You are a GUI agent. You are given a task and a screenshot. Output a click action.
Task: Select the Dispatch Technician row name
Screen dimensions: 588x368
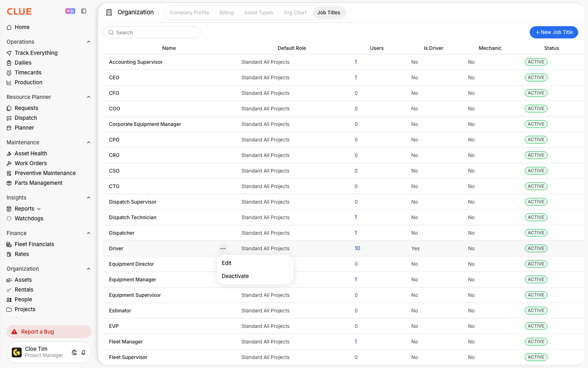click(x=133, y=218)
